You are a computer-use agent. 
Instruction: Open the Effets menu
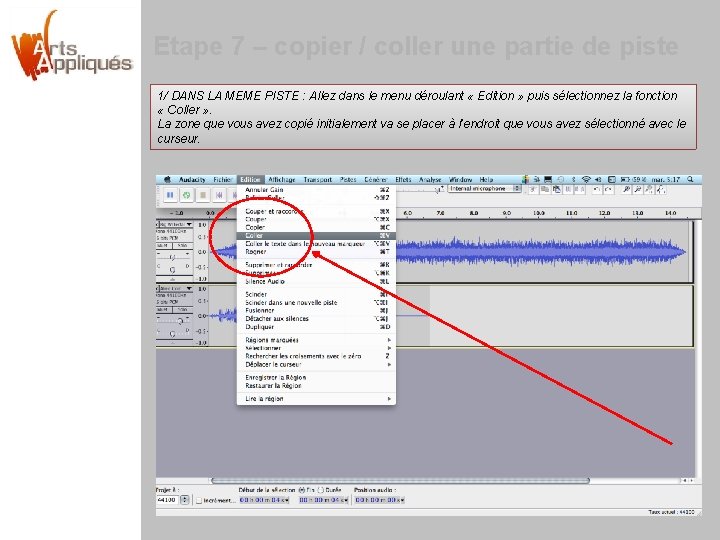pyautogui.click(x=403, y=180)
